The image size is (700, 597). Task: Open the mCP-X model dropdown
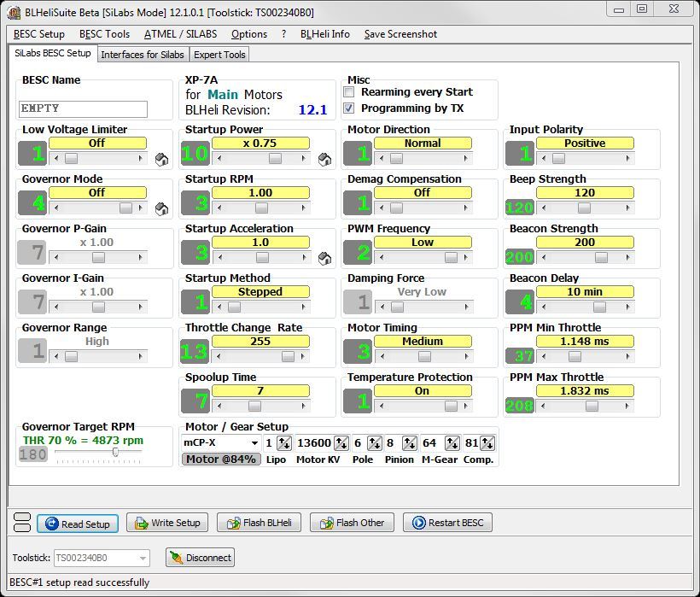tap(254, 443)
